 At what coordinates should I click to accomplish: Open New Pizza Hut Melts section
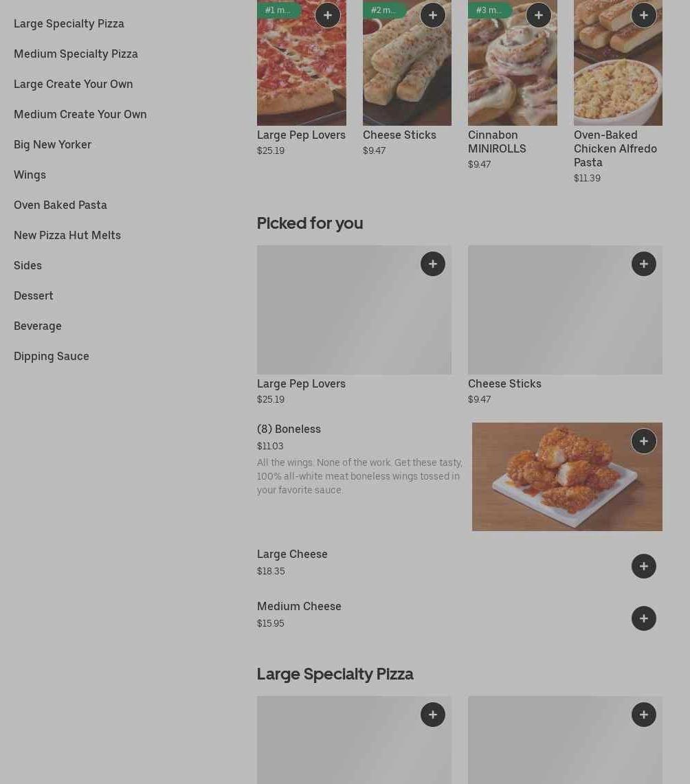(67, 235)
